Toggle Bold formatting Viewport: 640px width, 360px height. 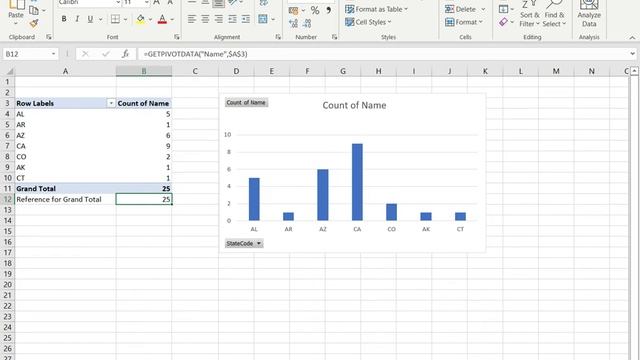point(64,19)
